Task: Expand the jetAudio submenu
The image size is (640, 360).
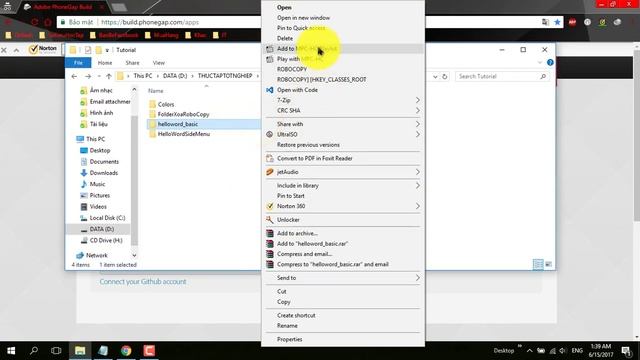Action: 343,172
